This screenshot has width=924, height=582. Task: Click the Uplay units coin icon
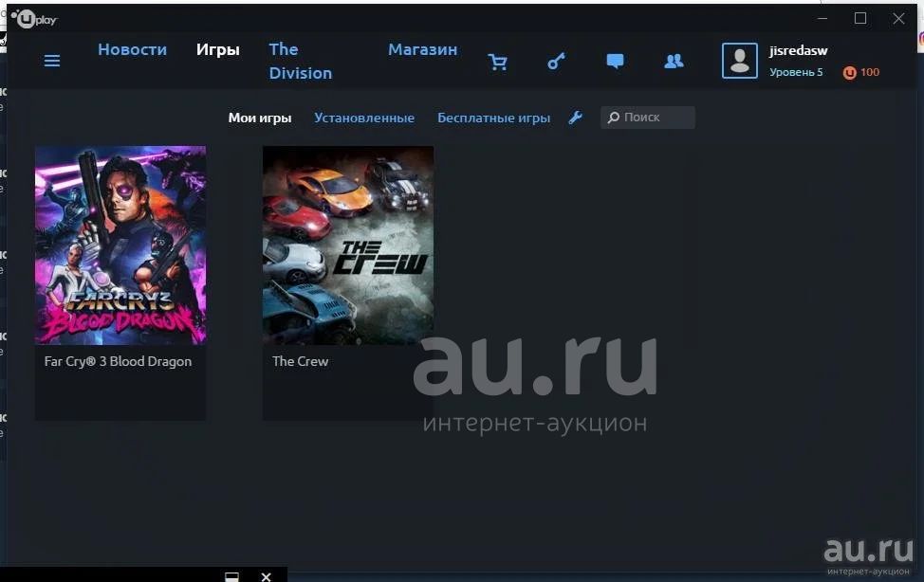point(849,72)
